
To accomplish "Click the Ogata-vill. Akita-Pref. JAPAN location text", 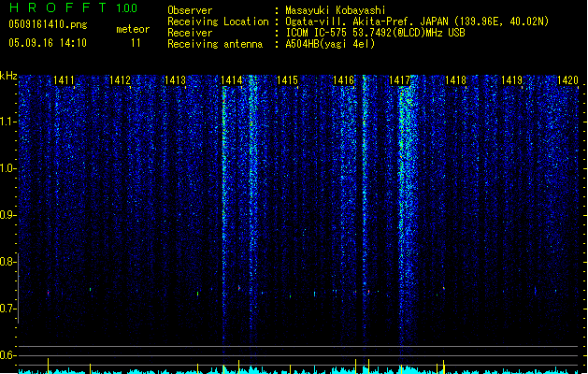I will [x=417, y=22].
